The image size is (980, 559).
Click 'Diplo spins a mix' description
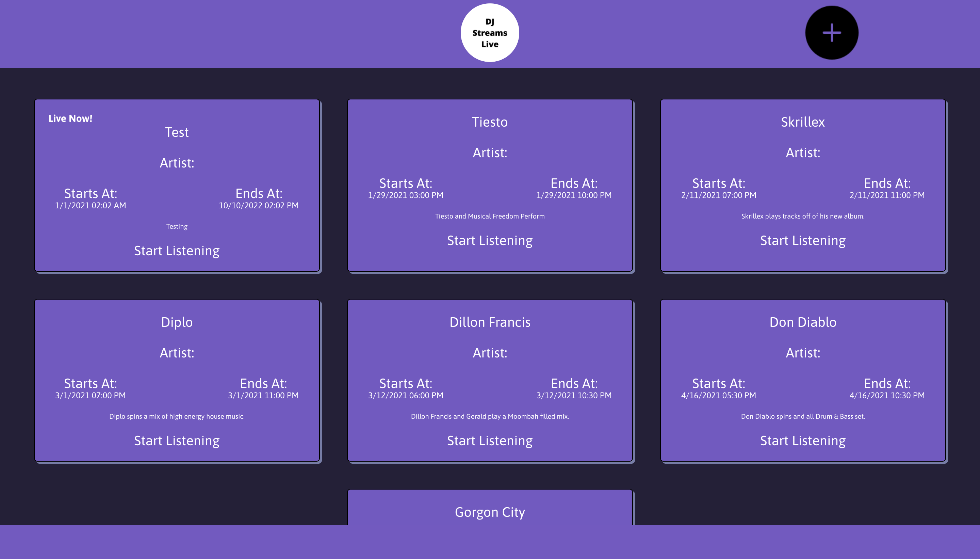tap(177, 417)
